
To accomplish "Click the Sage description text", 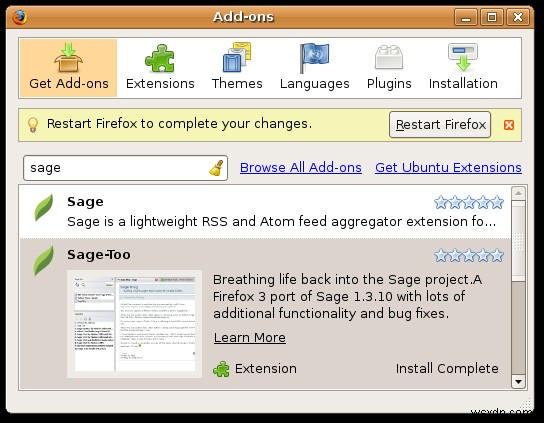I will (x=281, y=221).
